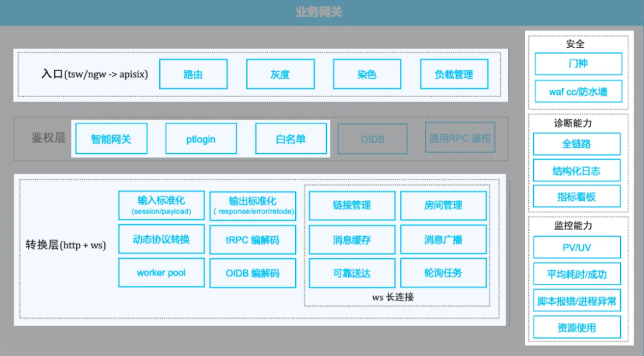Click the 路由 box
644x356 pixels.
(193, 74)
